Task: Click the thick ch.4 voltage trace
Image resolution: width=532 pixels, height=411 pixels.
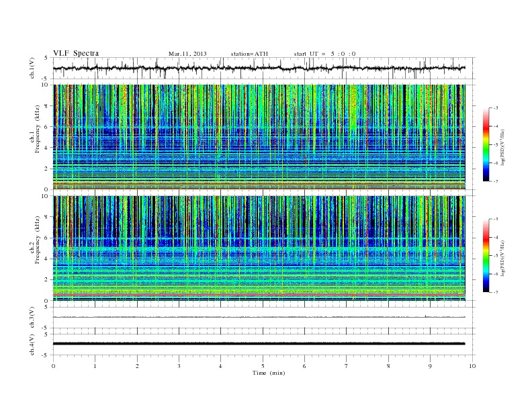Action: tap(259, 344)
